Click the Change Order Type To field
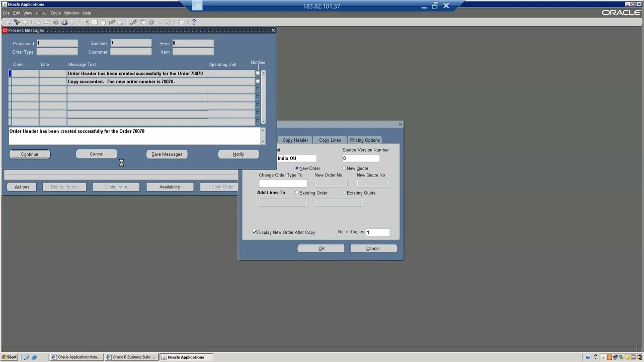The height and width of the screenshot is (362, 644). (283, 184)
